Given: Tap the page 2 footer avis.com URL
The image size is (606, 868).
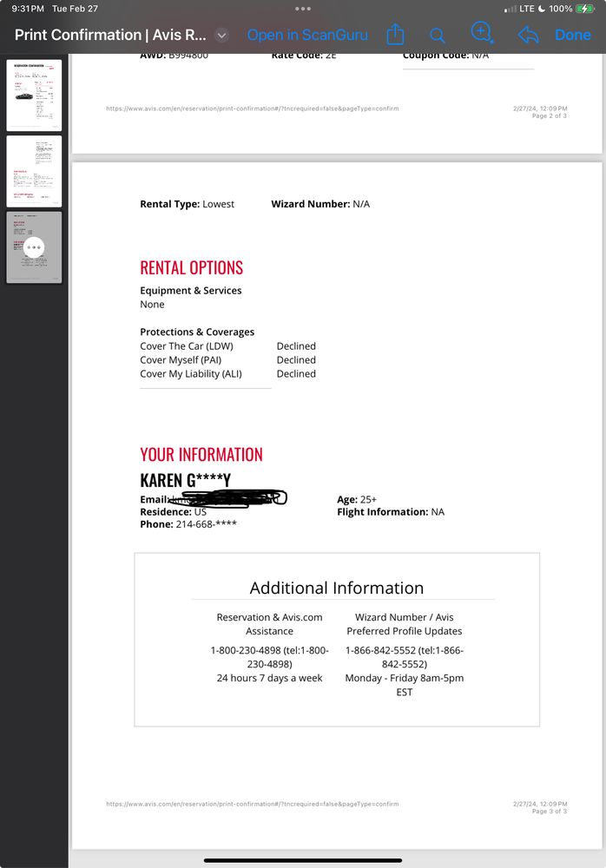Looking at the screenshot, I should click(x=252, y=108).
